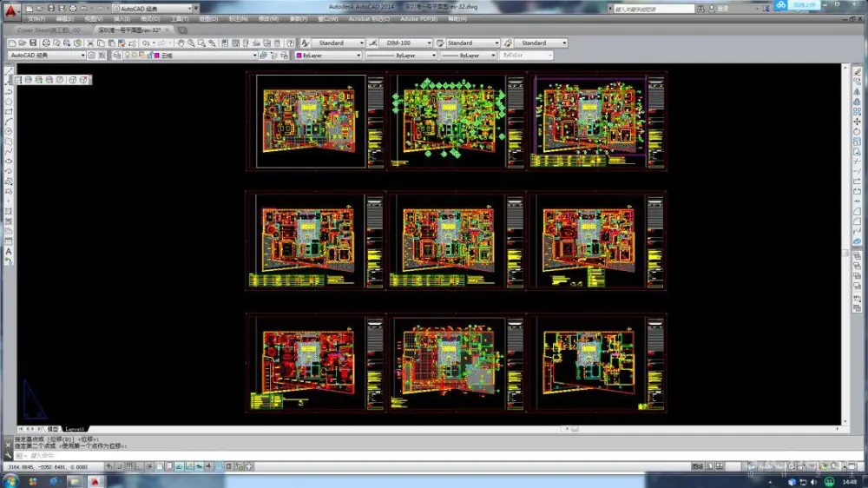Click the AutoCAD application menu logo
868x488 pixels.
point(10,11)
